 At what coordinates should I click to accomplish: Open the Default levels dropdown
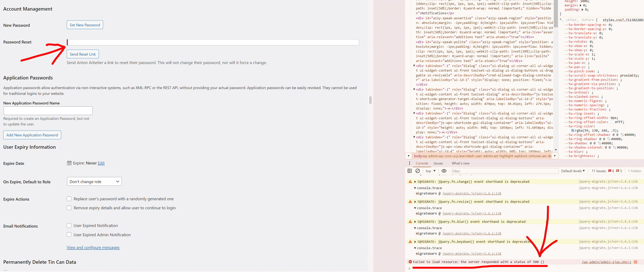[573, 171]
